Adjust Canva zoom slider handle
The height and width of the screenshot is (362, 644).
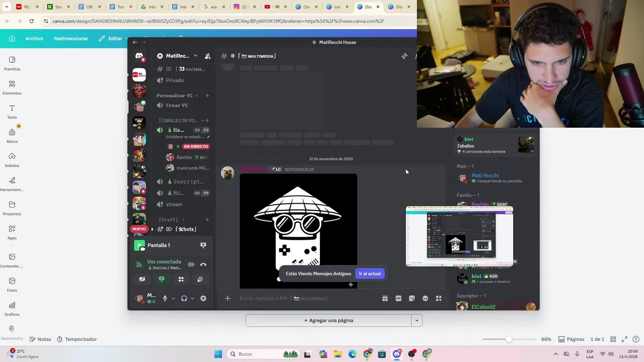(x=509, y=339)
